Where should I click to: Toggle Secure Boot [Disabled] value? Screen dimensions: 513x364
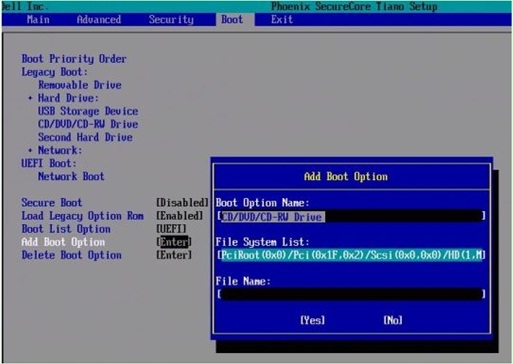click(182, 203)
